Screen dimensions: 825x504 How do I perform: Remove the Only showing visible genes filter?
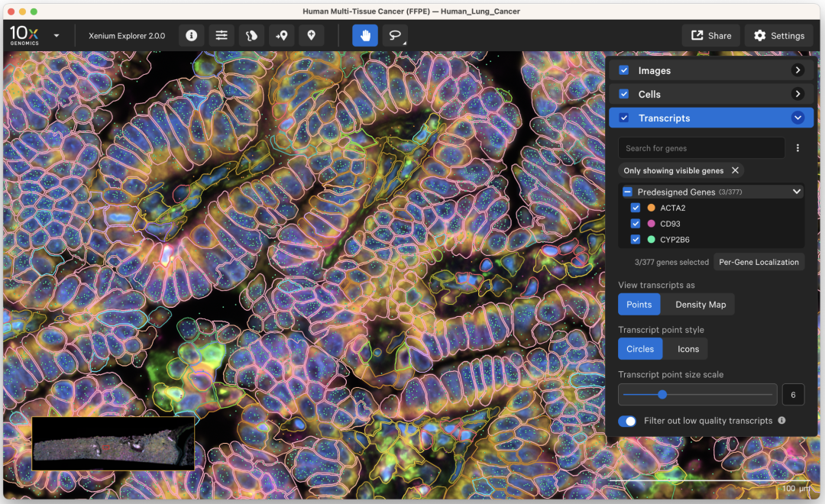click(735, 170)
